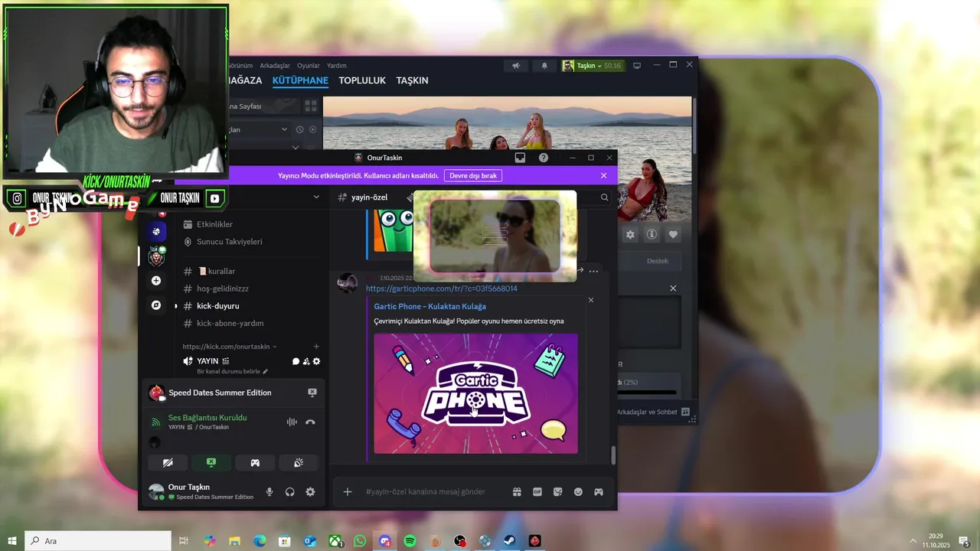Open garticphone.com link in chat

tap(442, 289)
